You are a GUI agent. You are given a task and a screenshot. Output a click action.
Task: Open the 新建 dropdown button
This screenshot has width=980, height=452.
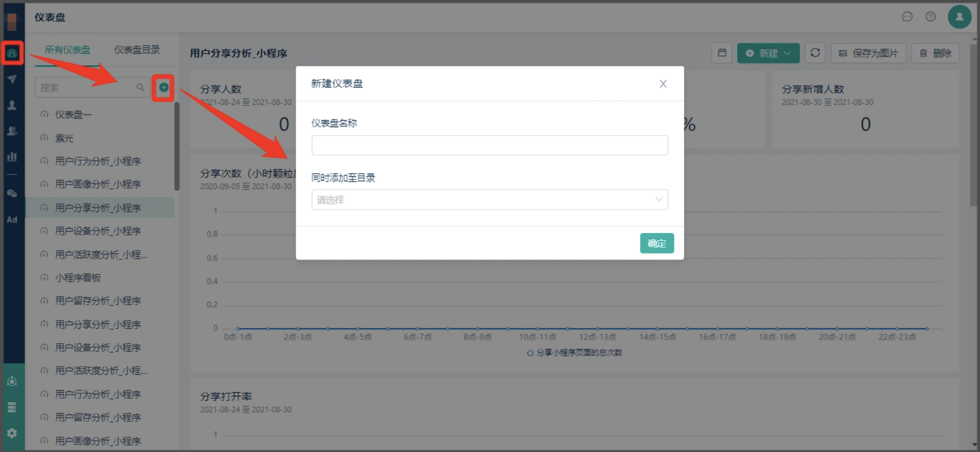(768, 53)
